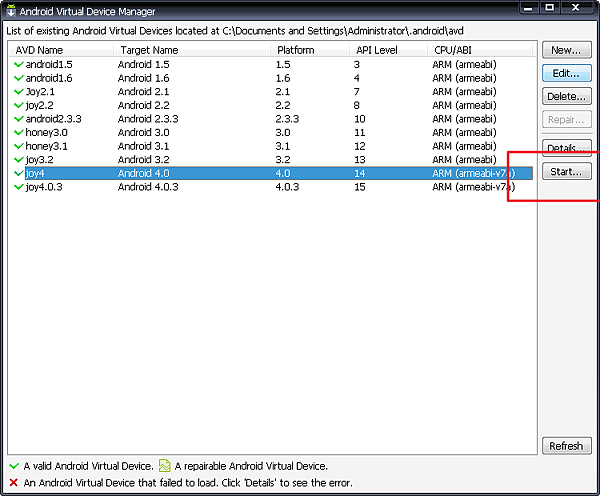Screen dimensions: 600x496
Task: Click the valid checkmark icon beside android2.3.3
Action: (x=18, y=119)
